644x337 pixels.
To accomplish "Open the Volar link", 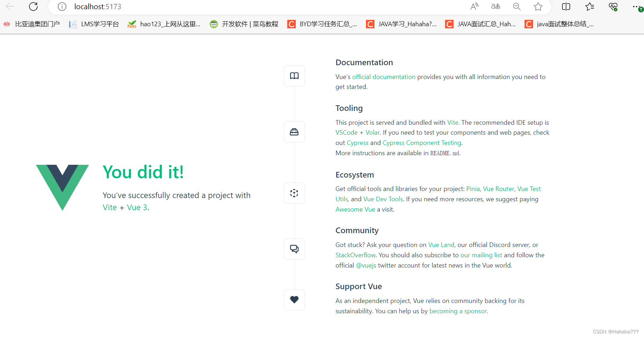I will pos(372,133).
